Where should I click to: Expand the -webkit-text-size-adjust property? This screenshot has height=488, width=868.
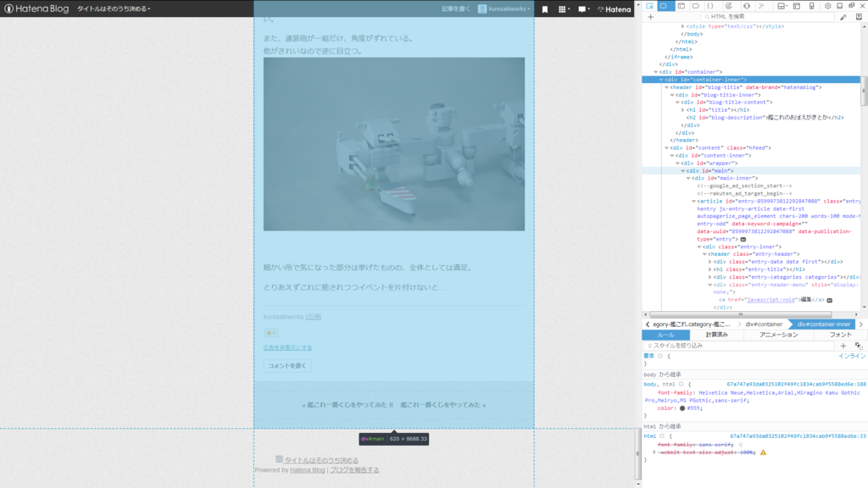(x=654, y=452)
